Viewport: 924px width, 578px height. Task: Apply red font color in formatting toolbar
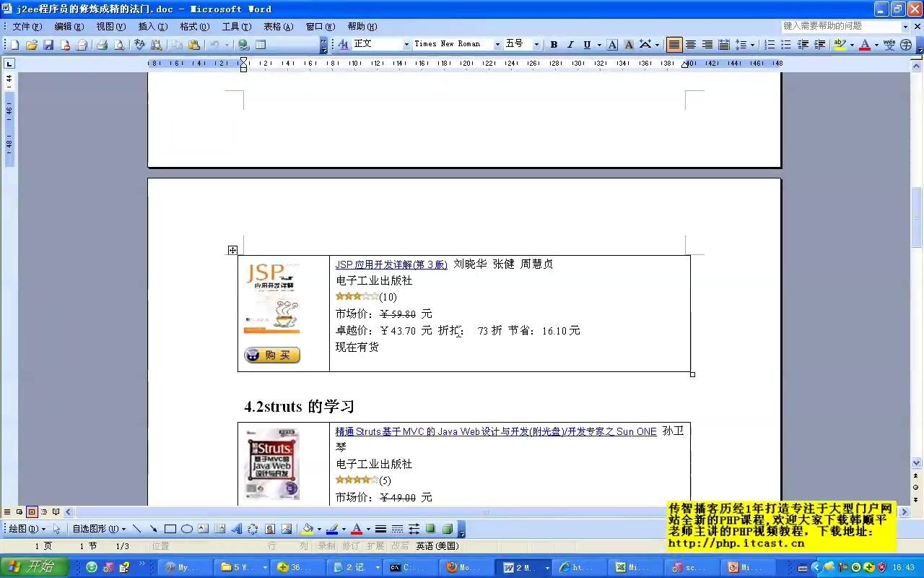click(x=865, y=45)
